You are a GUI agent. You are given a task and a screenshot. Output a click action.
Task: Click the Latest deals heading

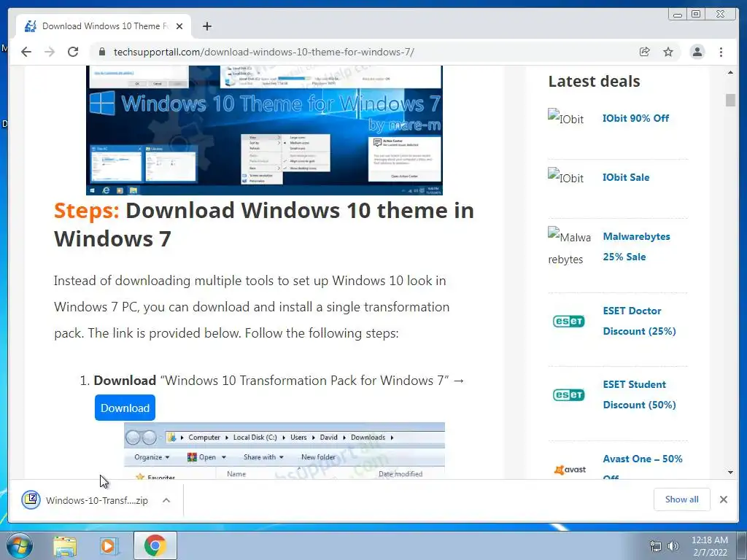(x=594, y=81)
